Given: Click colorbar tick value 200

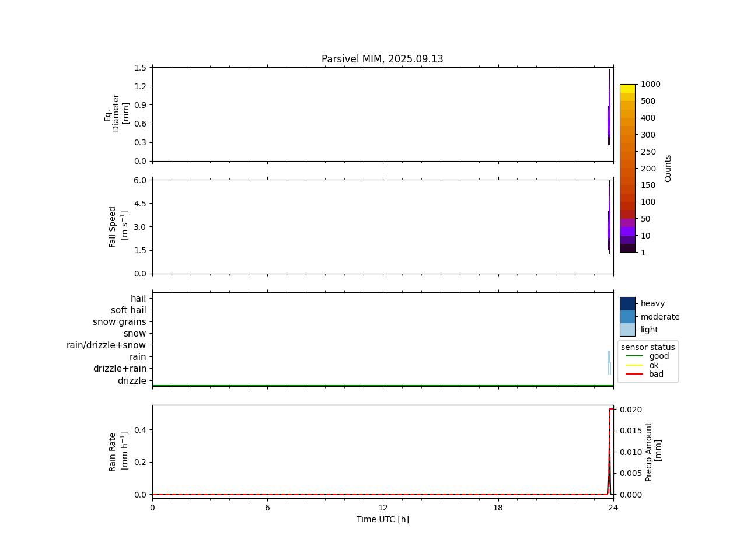Looking at the screenshot, I should [x=648, y=169].
